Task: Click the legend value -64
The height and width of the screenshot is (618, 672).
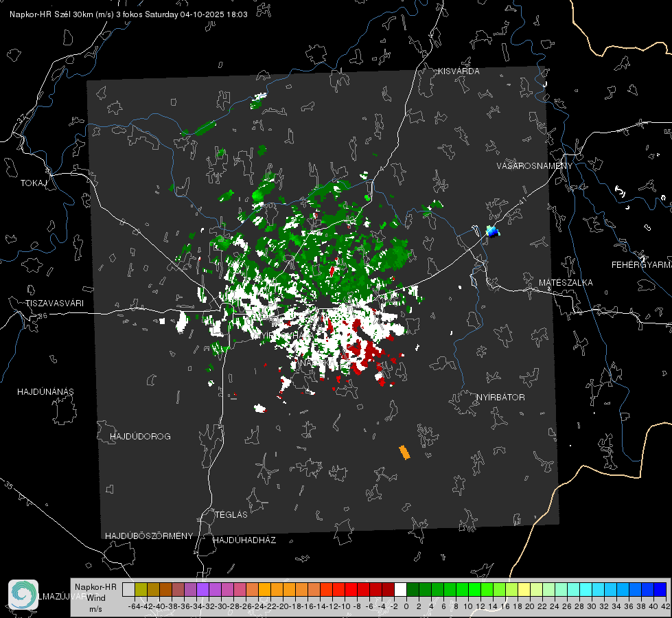Action: (135, 606)
